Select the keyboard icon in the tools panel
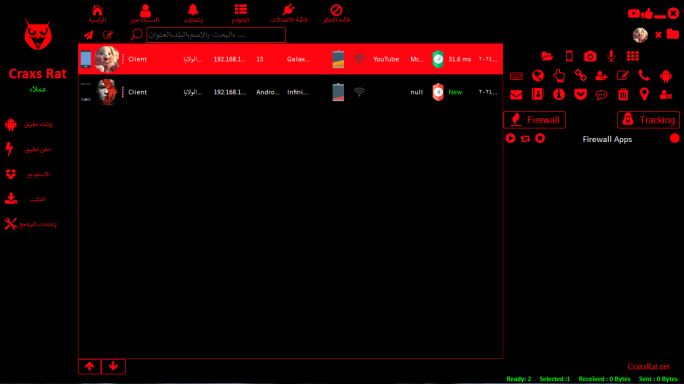This screenshot has height=384, width=684. click(516, 76)
